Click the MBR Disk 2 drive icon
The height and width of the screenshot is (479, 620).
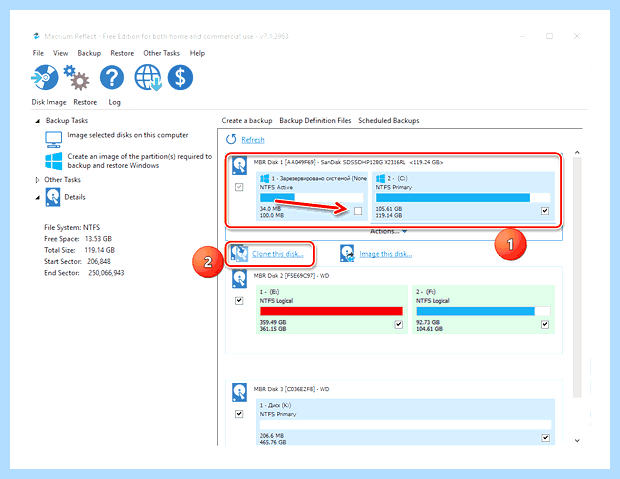tap(239, 279)
